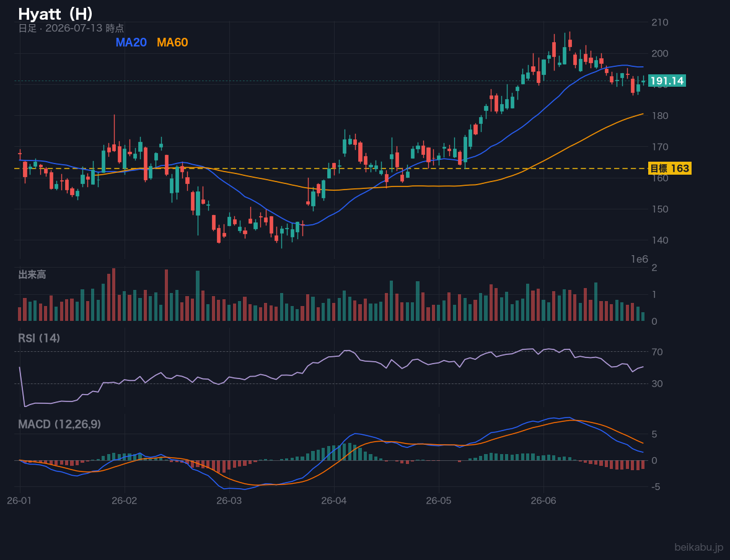Click the 200 price axis label

click(x=660, y=53)
